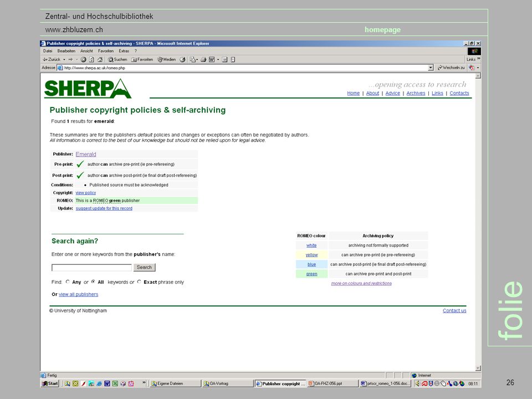
Task: Open the Favoriten menu
Action: [106, 51]
